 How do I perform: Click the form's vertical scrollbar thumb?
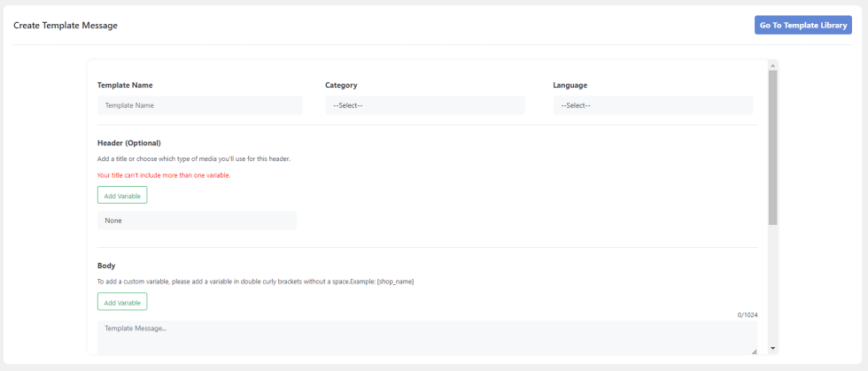click(772, 146)
